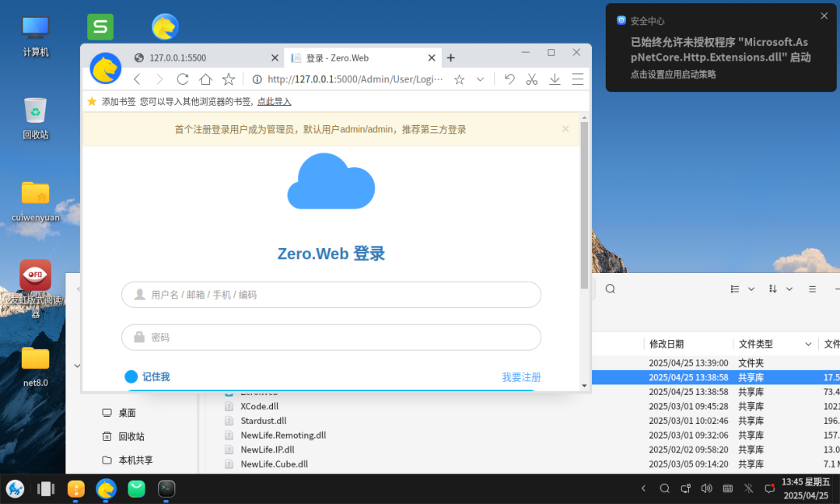The height and width of the screenshot is (504, 840).
Task: Click the browser page vertical scrollbar
Action: (584, 205)
